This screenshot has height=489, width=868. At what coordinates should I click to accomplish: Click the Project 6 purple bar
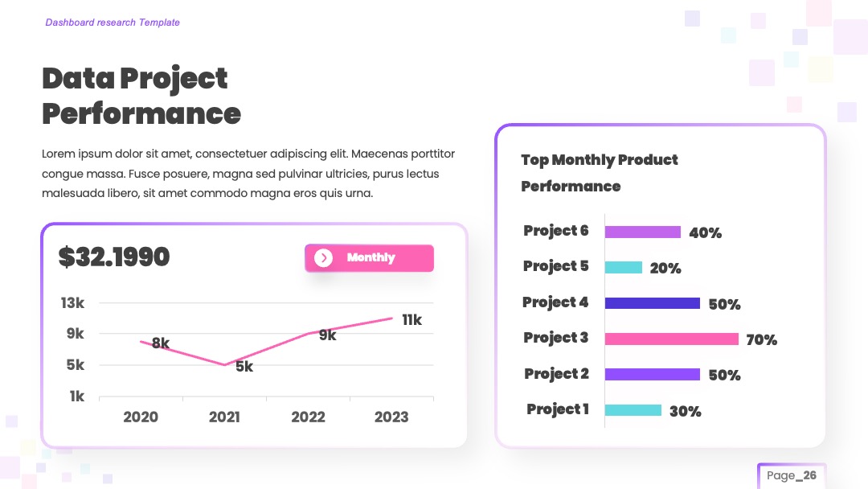click(643, 232)
